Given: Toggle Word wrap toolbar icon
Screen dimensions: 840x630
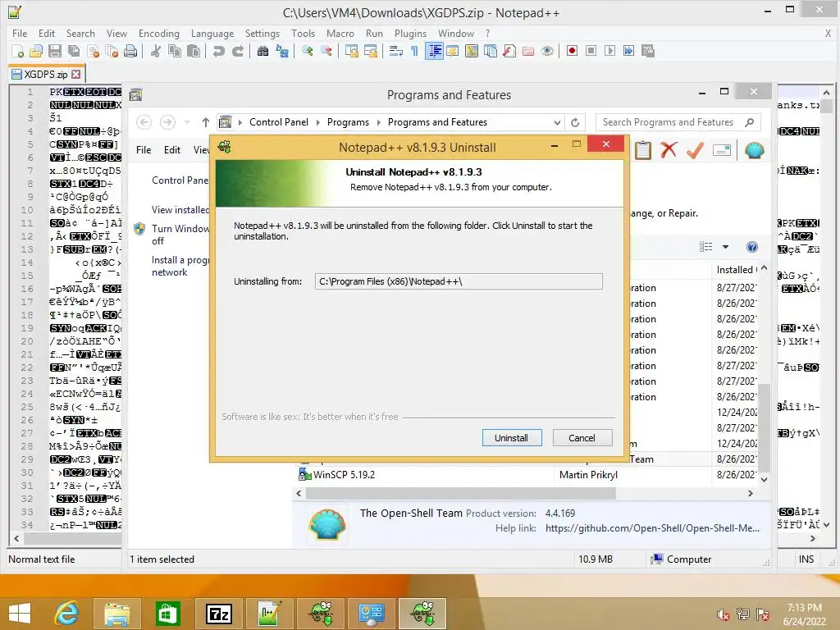Looking at the screenshot, I should (396, 51).
